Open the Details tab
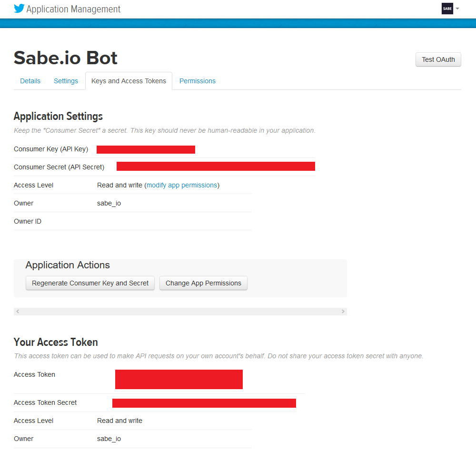Screen dimensions: 476x451 pos(30,81)
